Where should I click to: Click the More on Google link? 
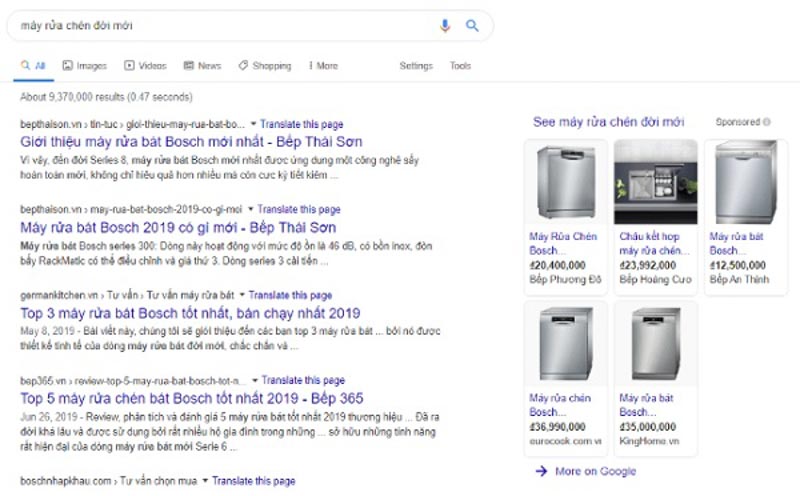tap(595, 471)
